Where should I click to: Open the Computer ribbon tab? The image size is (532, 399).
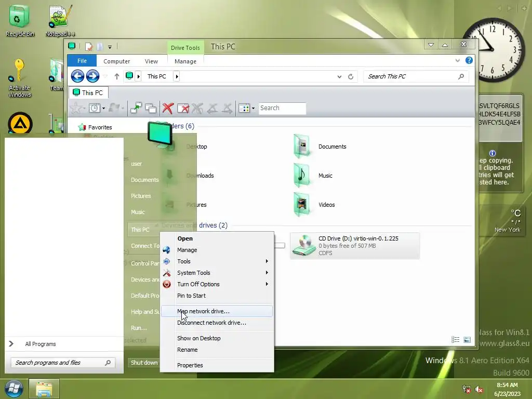click(117, 61)
